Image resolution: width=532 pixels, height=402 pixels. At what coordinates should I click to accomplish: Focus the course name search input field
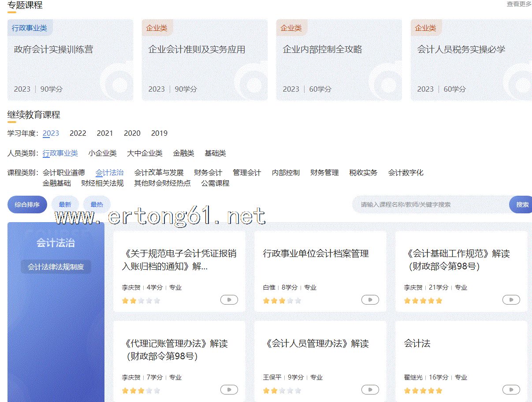coord(430,205)
